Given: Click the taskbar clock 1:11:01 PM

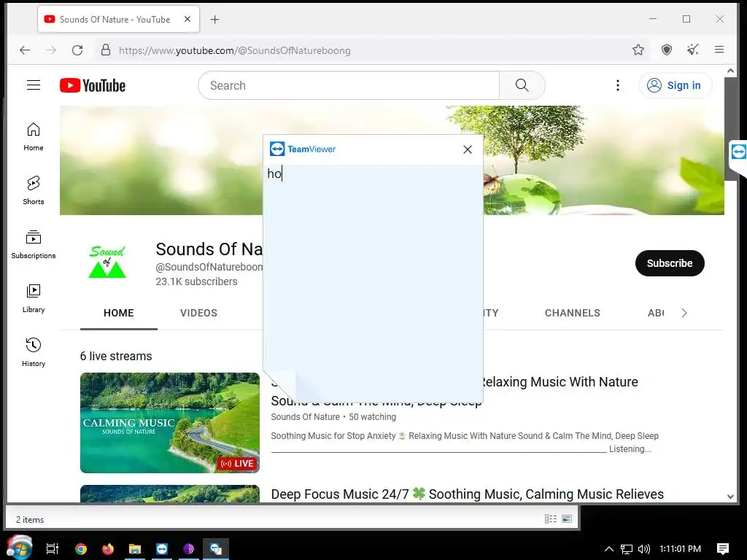Looking at the screenshot, I should point(681,549).
